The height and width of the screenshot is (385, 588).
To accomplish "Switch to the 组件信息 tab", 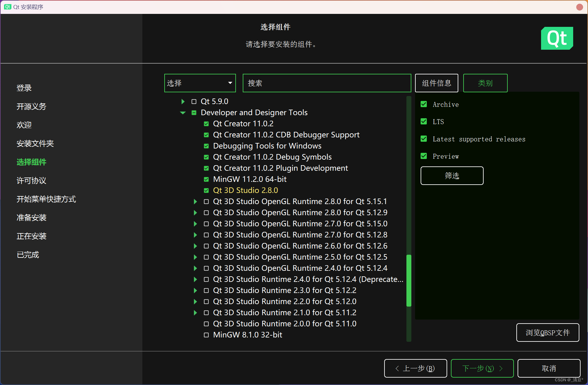I will tap(436, 83).
